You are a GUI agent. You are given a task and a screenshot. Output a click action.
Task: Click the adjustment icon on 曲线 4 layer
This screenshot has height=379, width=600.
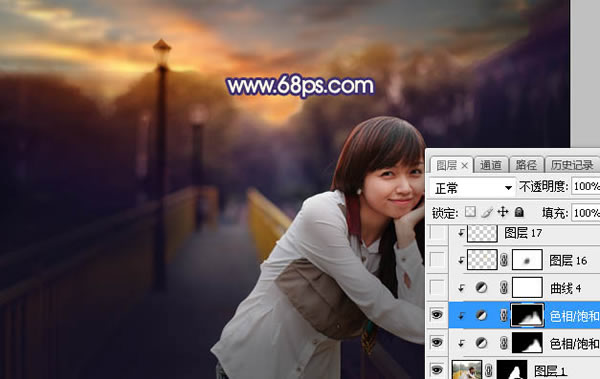(481, 288)
